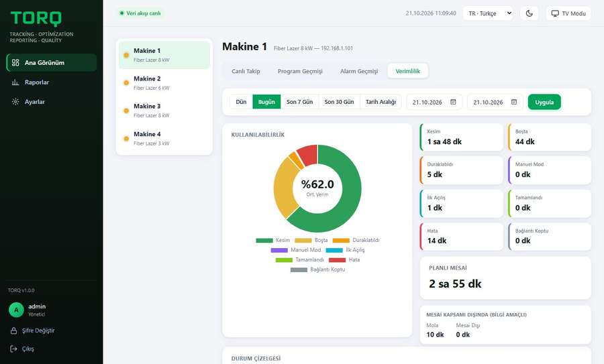Select Makine 2 Fiber Lazer 6 kW
This screenshot has width=604, height=364.
pos(164,82)
